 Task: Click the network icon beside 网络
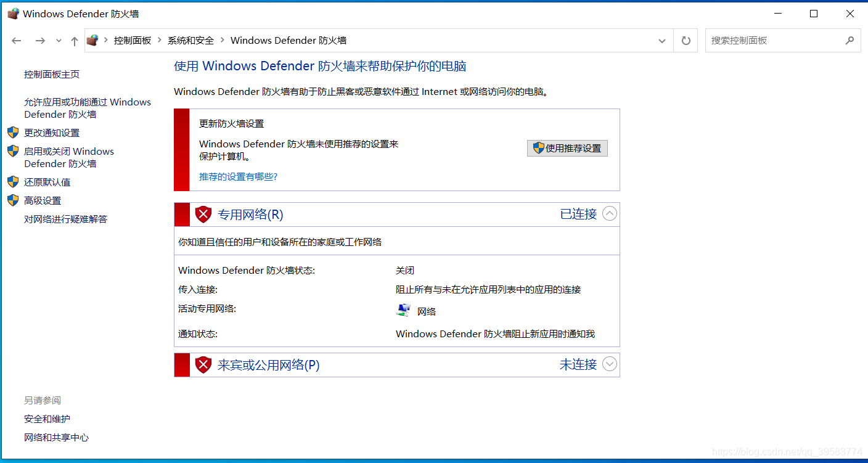403,311
